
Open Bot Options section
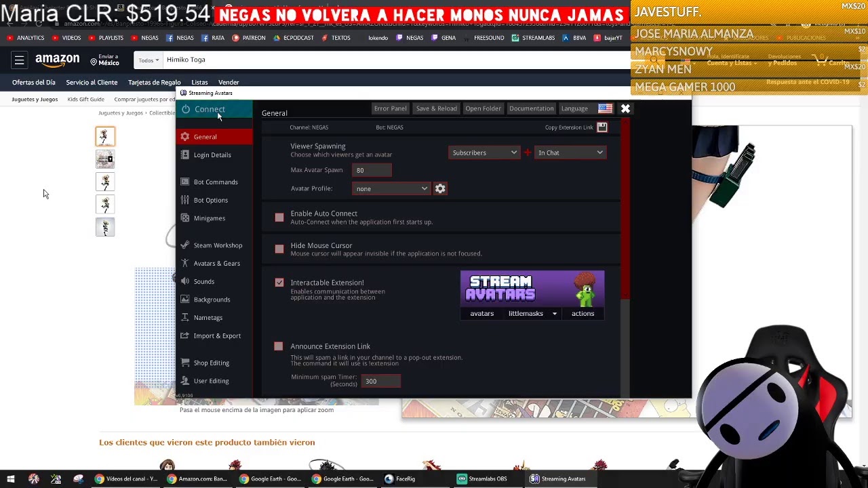(x=214, y=201)
